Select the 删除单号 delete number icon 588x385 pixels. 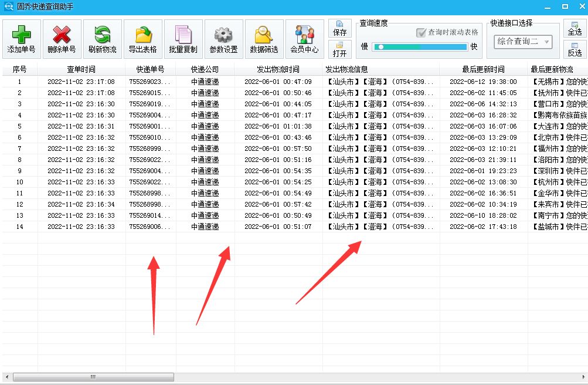click(x=61, y=38)
